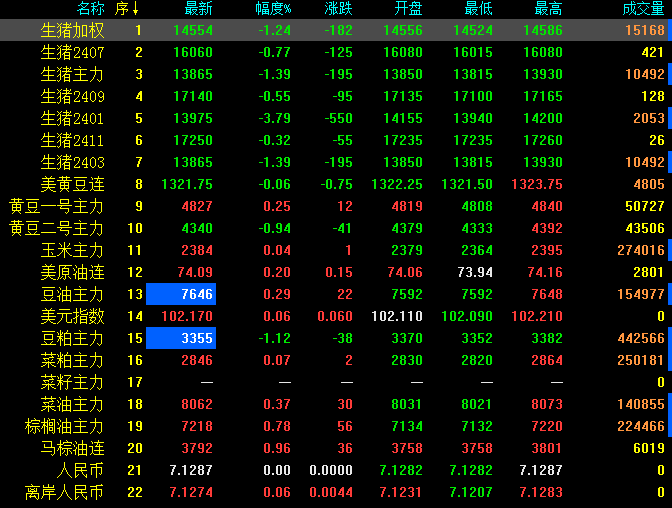
Task: Click the volume value 442566
Action: 641,338
